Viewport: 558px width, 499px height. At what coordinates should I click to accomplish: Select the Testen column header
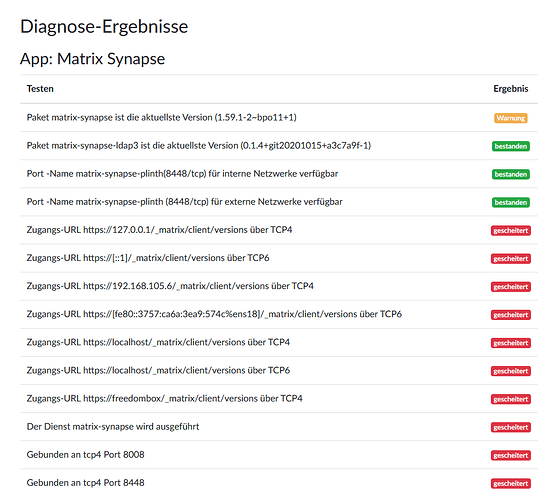pos(40,89)
